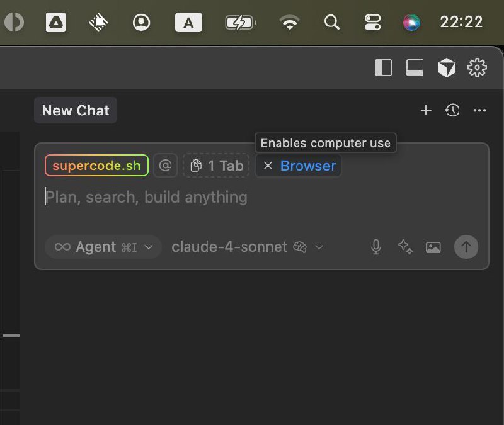Focus the Plan, search, build anything field

[252, 198]
